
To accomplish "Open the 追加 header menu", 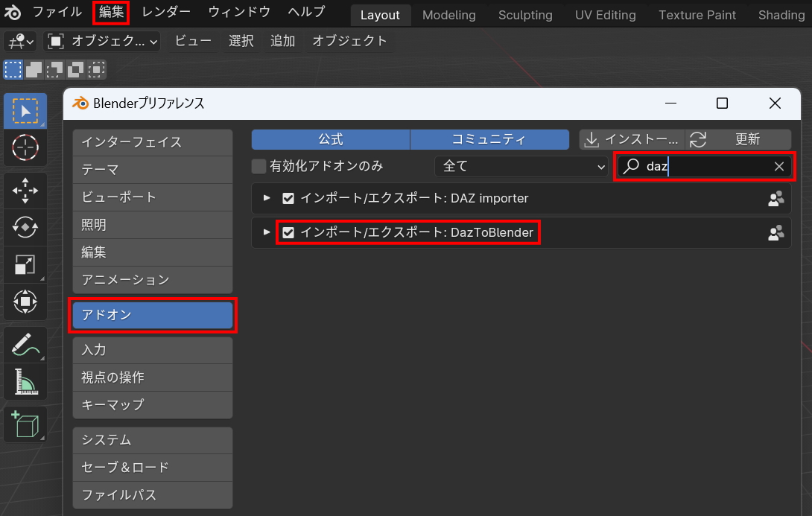I will click(x=283, y=41).
